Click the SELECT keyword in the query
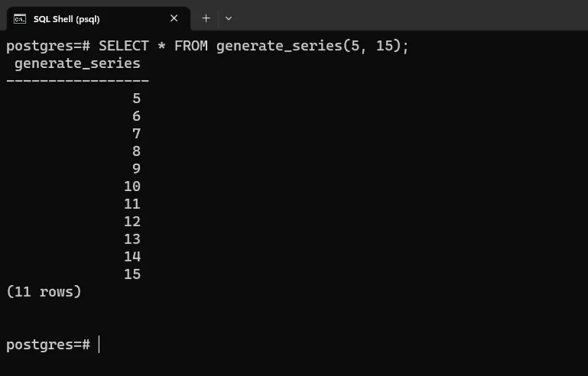588x376 pixels. pos(124,46)
